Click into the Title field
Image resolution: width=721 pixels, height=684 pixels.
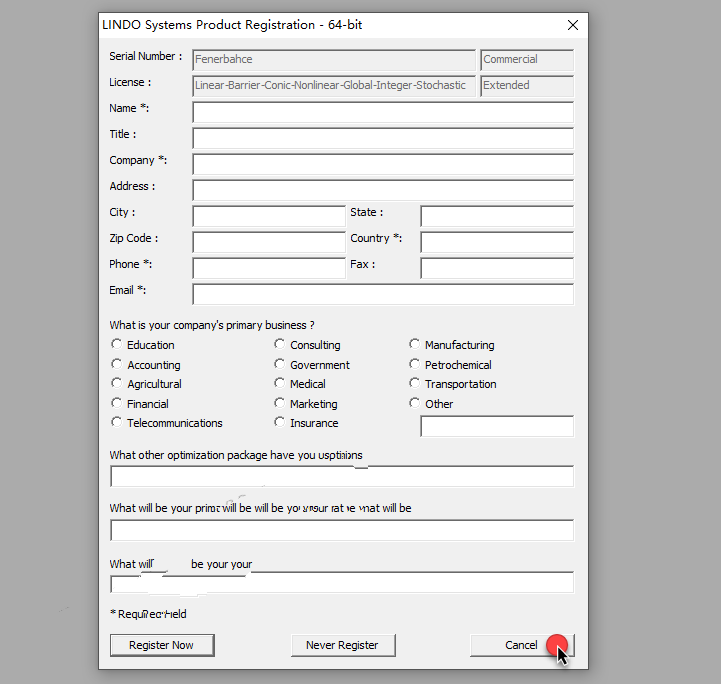(383, 138)
